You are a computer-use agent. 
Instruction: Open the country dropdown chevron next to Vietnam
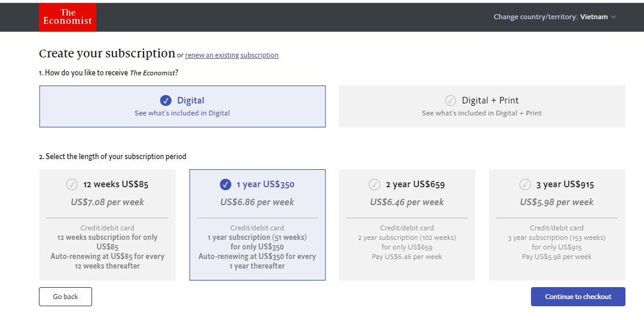pos(614,17)
